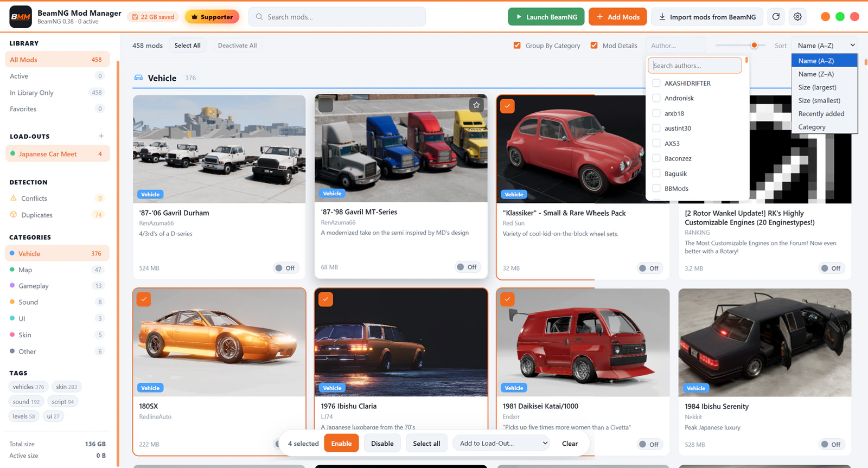Toggle the Mod Details checkbox
Image resolution: width=868 pixels, height=468 pixels.
pyautogui.click(x=594, y=46)
